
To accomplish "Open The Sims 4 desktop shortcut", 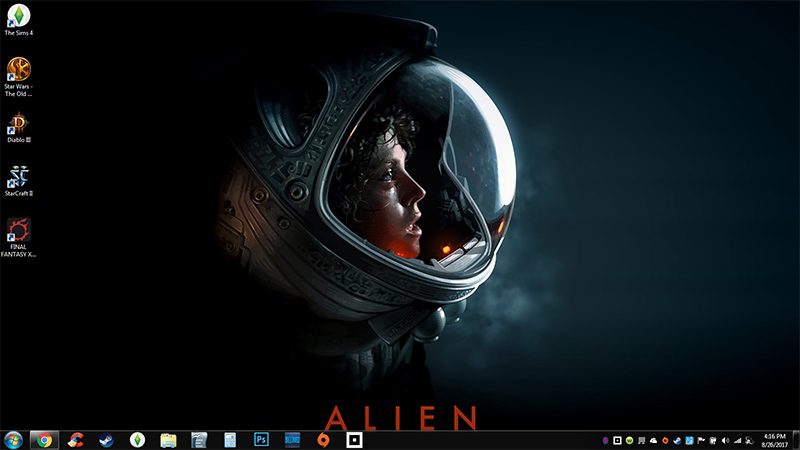I will (x=18, y=20).
